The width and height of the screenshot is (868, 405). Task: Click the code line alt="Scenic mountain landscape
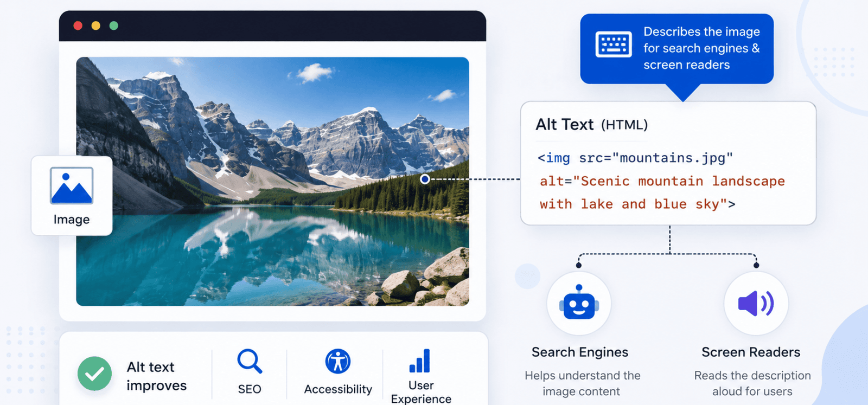point(662,181)
